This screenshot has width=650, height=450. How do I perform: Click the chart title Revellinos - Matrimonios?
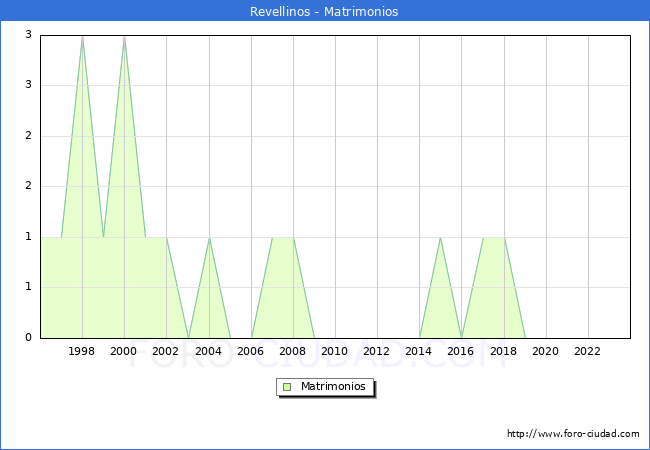point(324,12)
